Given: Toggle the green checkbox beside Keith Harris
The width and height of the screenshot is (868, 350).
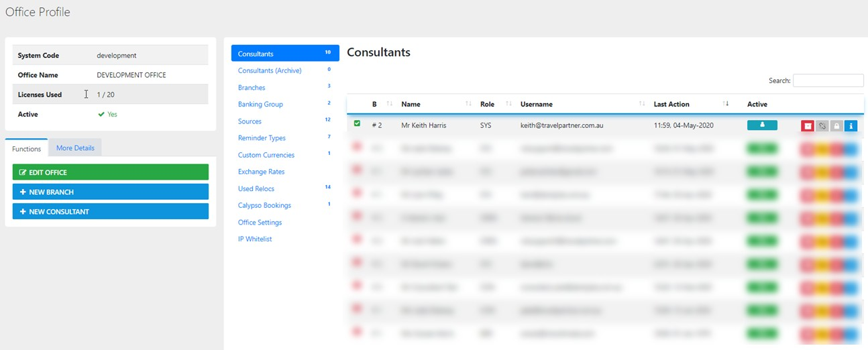Looking at the screenshot, I should (357, 123).
